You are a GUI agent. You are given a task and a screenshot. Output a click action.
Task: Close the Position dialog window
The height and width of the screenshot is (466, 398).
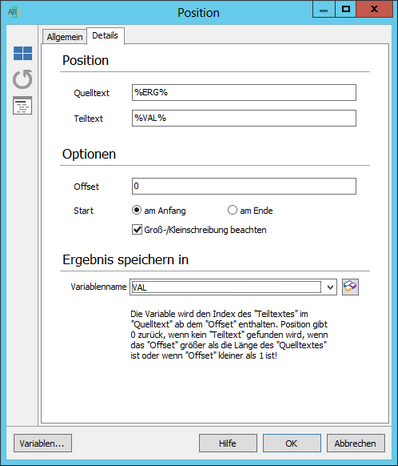pyautogui.click(x=374, y=9)
